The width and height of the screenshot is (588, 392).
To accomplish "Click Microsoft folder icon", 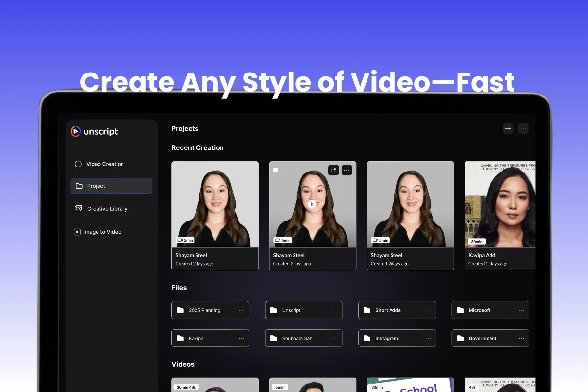I will (x=460, y=310).
